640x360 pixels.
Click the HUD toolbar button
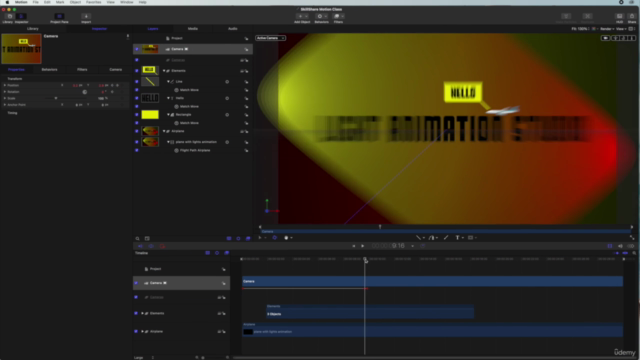(x=620, y=17)
